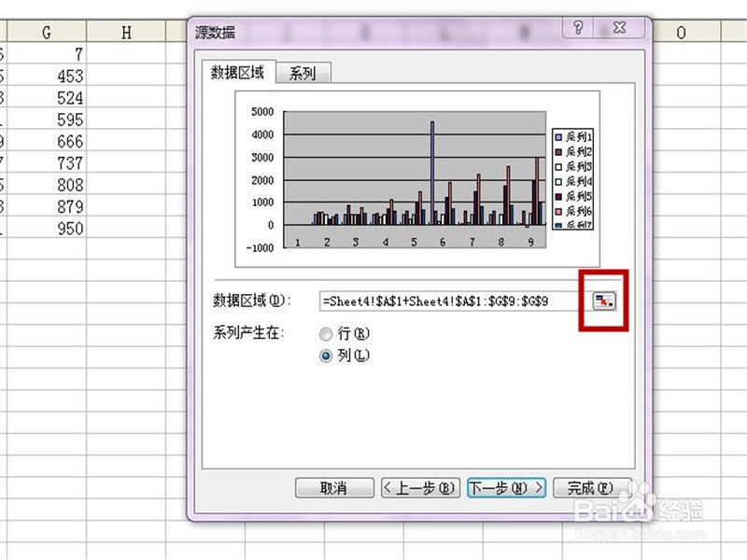Click cell containing 524
The height and width of the screenshot is (560, 747).
click(x=47, y=98)
